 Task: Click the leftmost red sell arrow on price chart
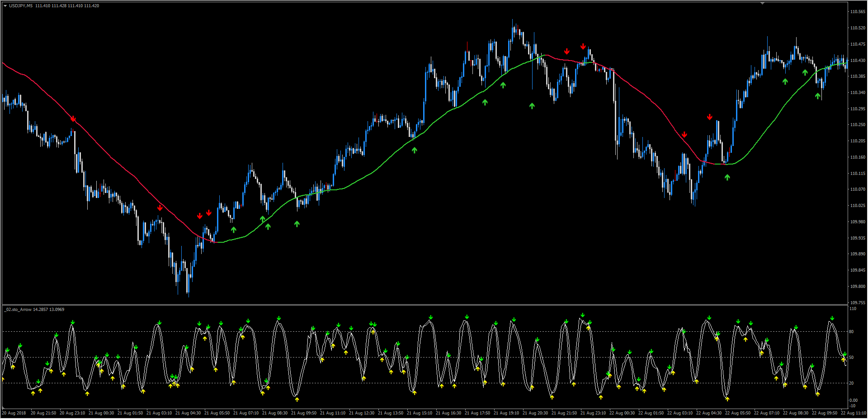(73, 119)
